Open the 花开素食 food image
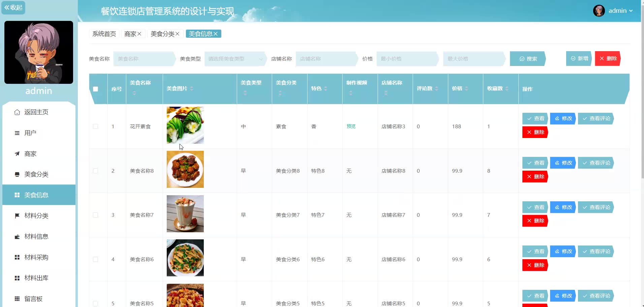This screenshot has width=644, height=307. (185, 125)
